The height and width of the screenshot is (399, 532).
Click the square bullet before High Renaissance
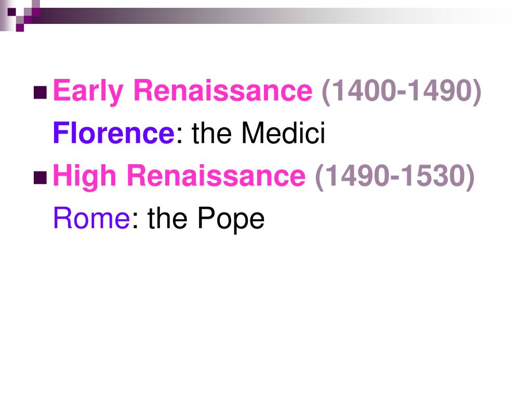[40, 178]
